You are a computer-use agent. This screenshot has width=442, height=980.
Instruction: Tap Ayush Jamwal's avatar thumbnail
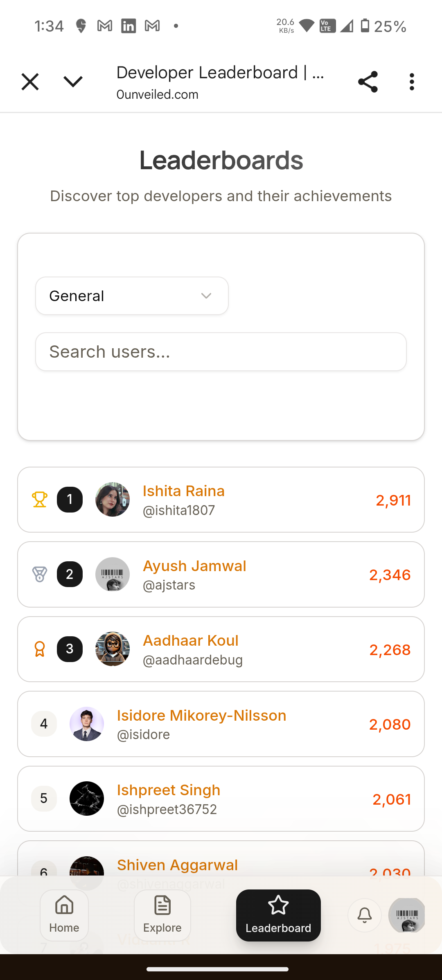pos(113,574)
